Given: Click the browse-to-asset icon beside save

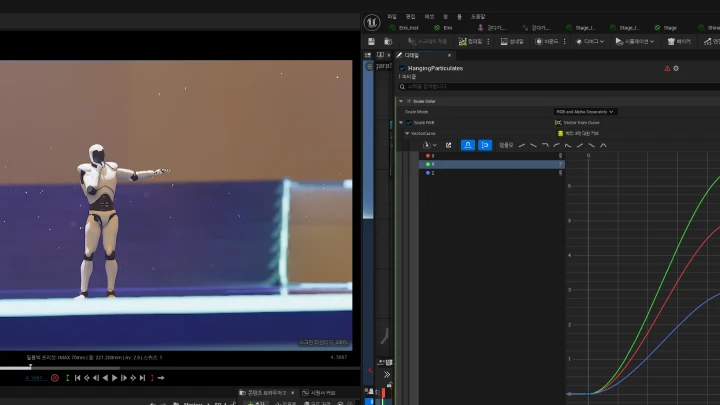Looking at the screenshot, I should pos(388,41).
